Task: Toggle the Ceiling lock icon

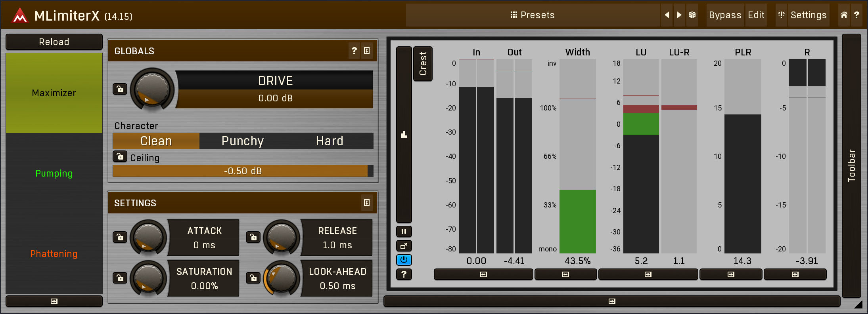Action: pos(120,157)
